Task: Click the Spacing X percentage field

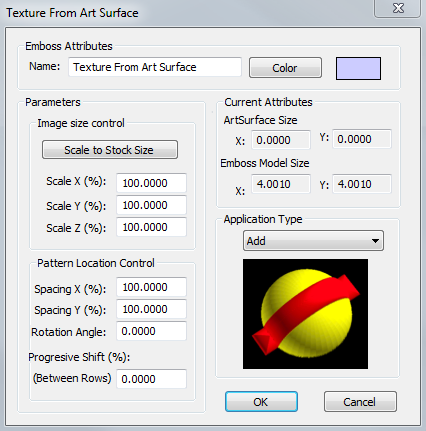Action: tap(151, 287)
